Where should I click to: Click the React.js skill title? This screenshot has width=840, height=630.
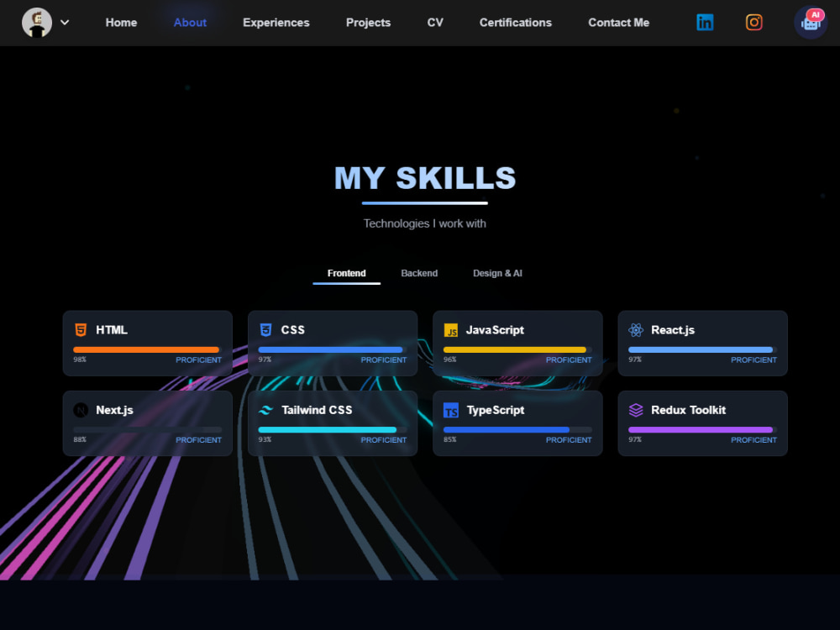click(x=673, y=330)
